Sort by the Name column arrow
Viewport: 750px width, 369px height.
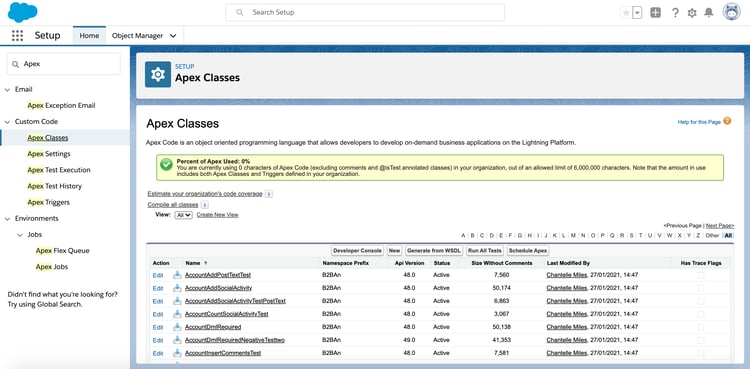point(206,263)
